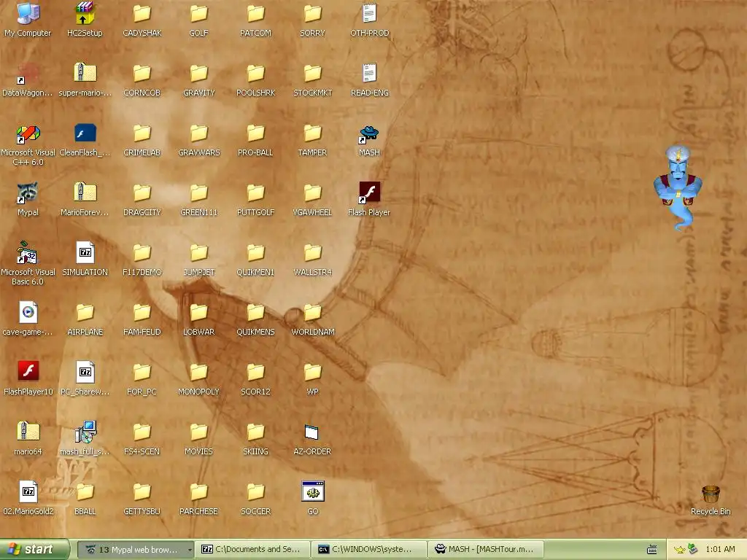
Task: Select the HC2Setup installer icon
Action: pyautogui.click(x=85, y=13)
